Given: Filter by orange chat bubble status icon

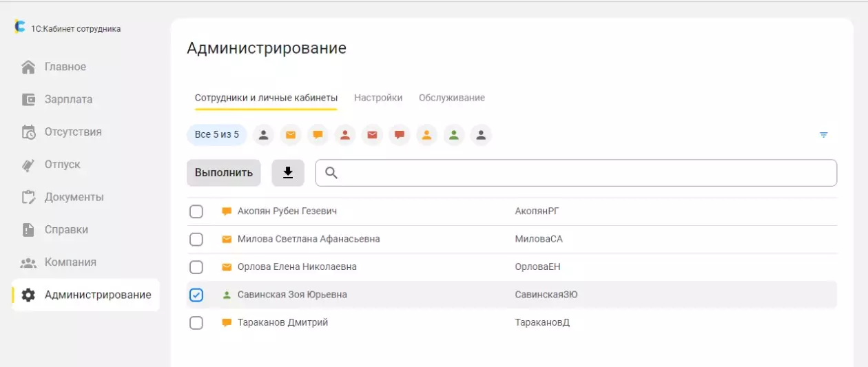Looking at the screenshot, I should [318, 135].
